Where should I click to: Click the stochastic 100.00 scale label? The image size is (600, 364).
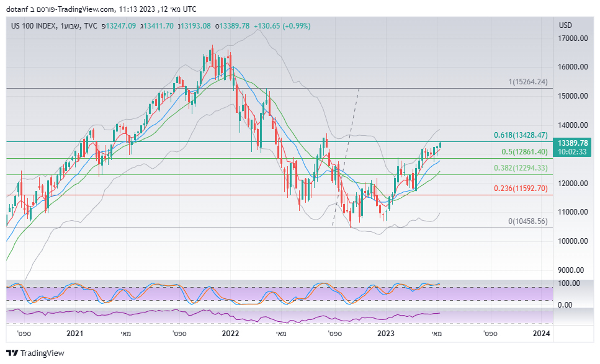569,283
